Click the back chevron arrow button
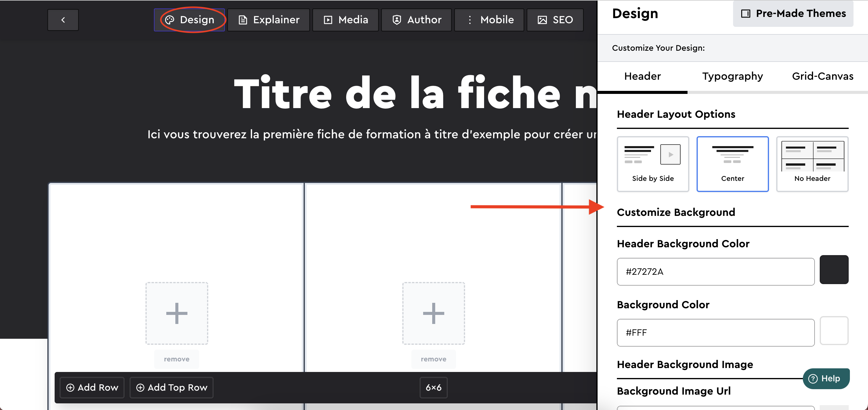Image resolution: width=868 pixels, height=410 pixels. (x=63, y=20)
